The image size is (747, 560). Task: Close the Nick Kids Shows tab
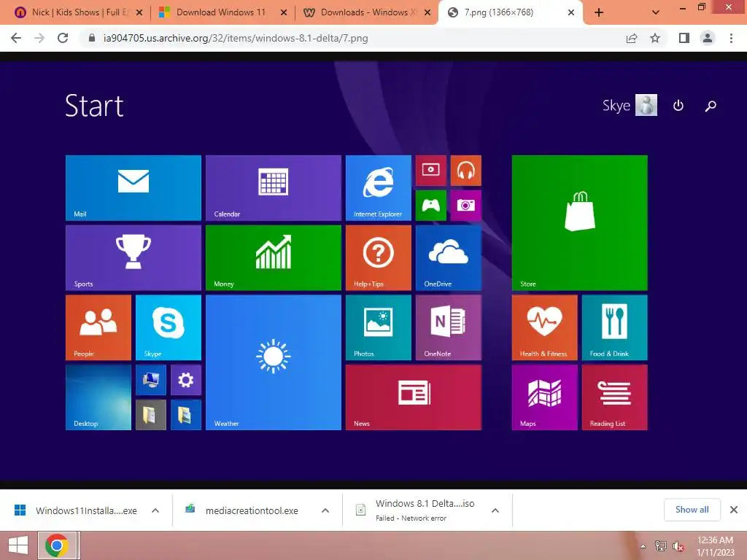(x=139, y=12)
